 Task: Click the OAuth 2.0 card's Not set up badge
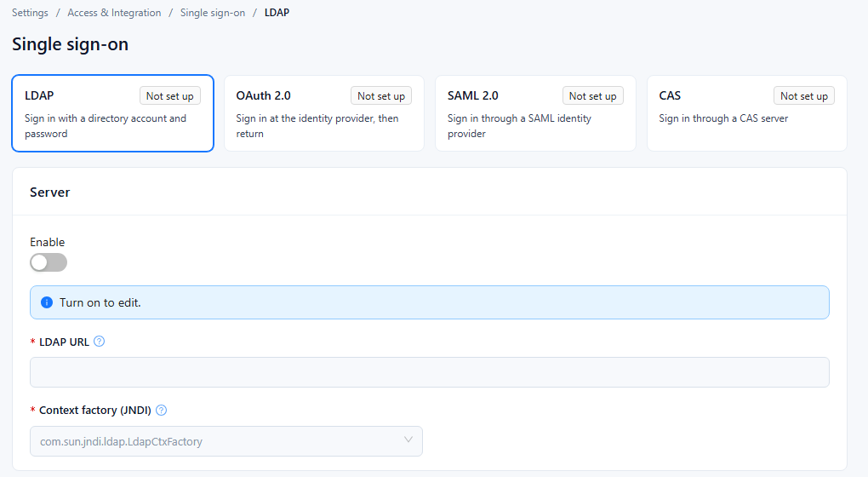(381, 96)
